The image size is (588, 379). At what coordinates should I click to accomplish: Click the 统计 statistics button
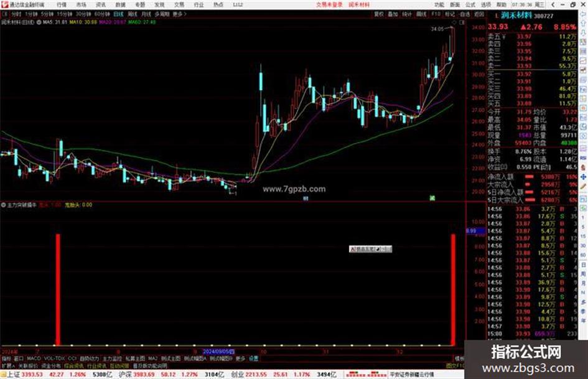pyautogui.click(x=407, y=14)
